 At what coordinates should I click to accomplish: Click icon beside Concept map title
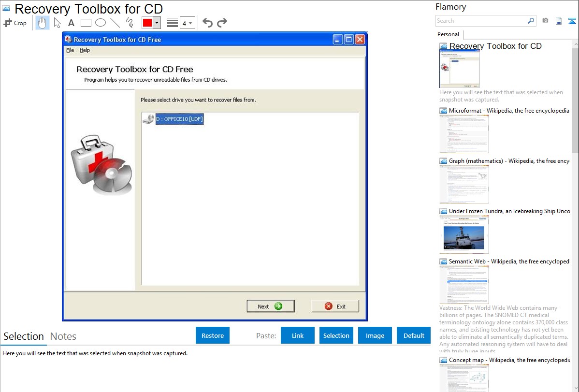pyautogui.click(x=443, y=360)
